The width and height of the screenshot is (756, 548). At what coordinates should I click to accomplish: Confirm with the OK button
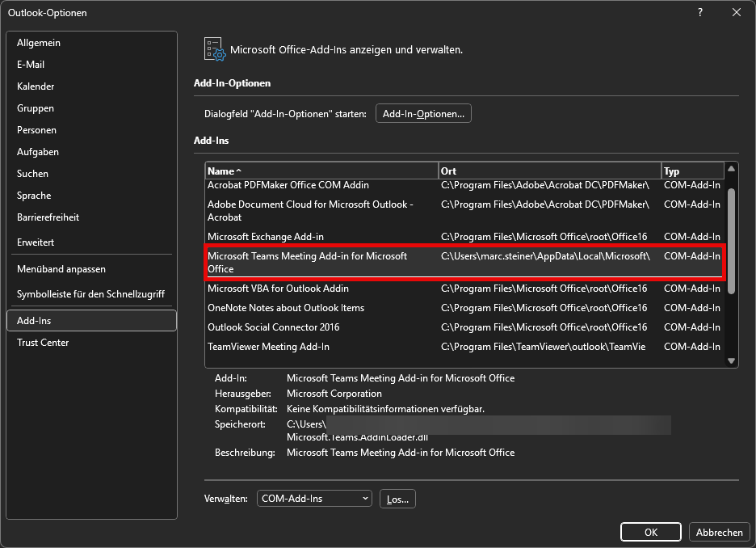(x=651, y=532)
